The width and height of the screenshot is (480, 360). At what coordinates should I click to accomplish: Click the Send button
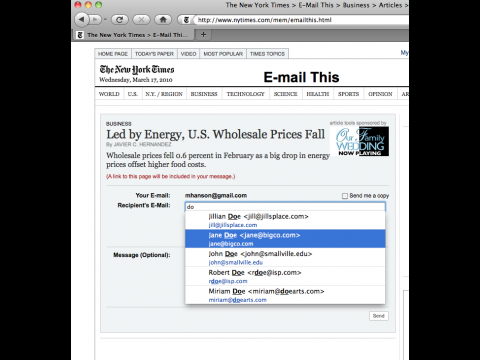tap(379, 316)
